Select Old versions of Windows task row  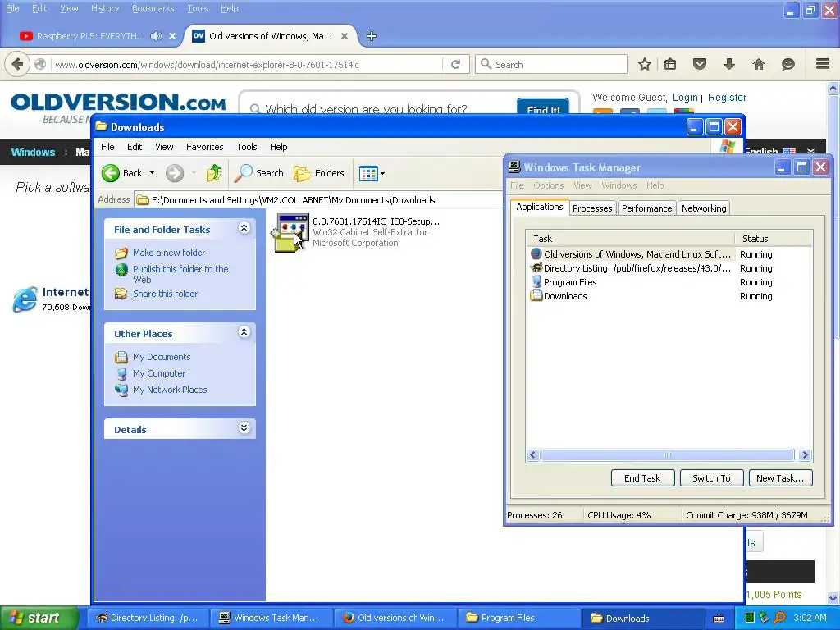[669, 254]
